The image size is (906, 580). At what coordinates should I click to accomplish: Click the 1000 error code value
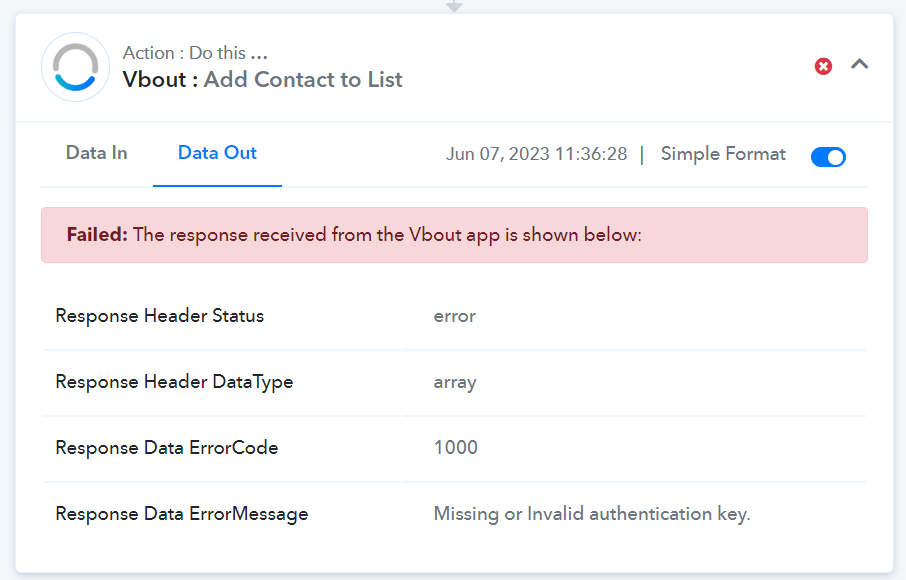456,448
